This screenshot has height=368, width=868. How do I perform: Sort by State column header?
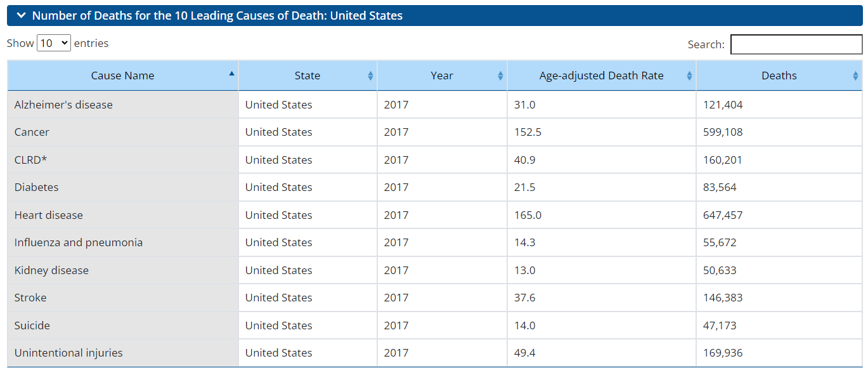(x=308, y=76)
